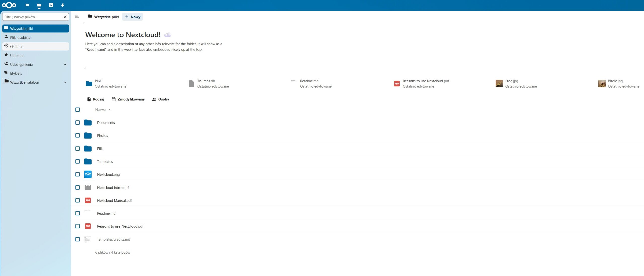Screen dimensions: 644x276
Task: Open the Dashboard app icon
Action: [27, 5]
